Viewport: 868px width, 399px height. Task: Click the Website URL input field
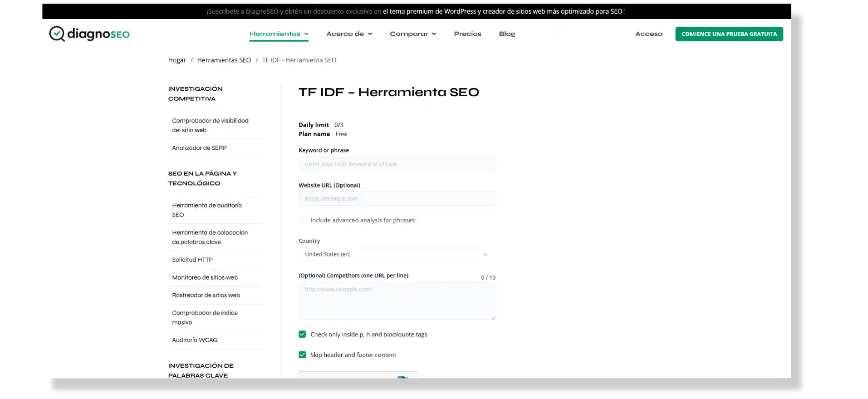coord(396,199)
